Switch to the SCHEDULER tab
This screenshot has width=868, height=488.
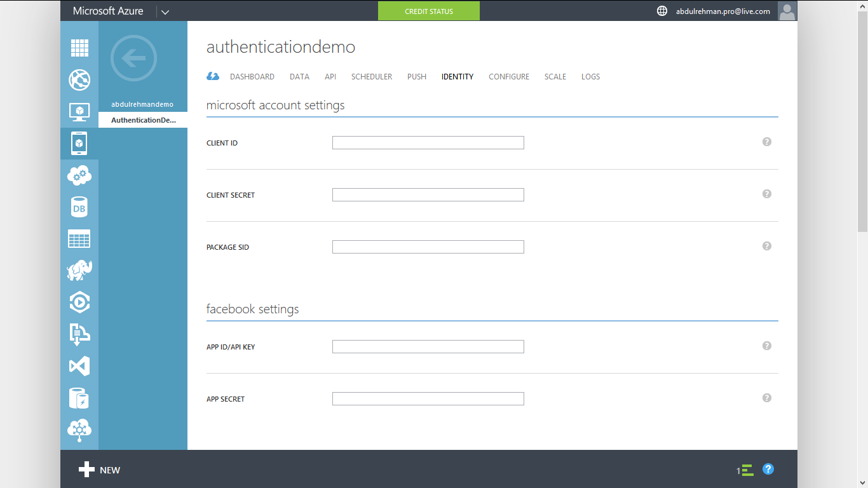372,76
